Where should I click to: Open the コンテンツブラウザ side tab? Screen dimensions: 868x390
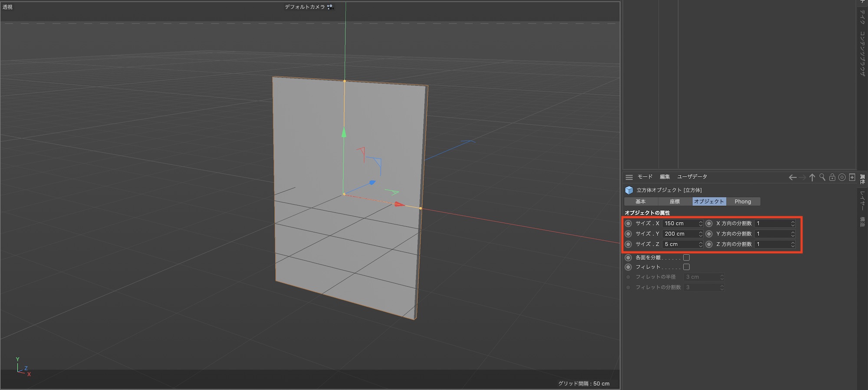(862, 53)
